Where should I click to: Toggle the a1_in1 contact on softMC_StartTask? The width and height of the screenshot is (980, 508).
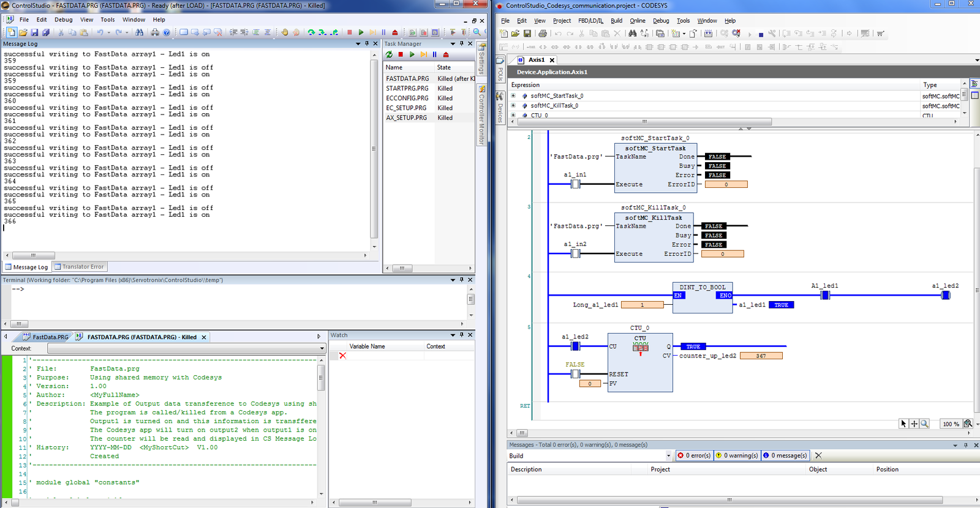pos(575,184)
